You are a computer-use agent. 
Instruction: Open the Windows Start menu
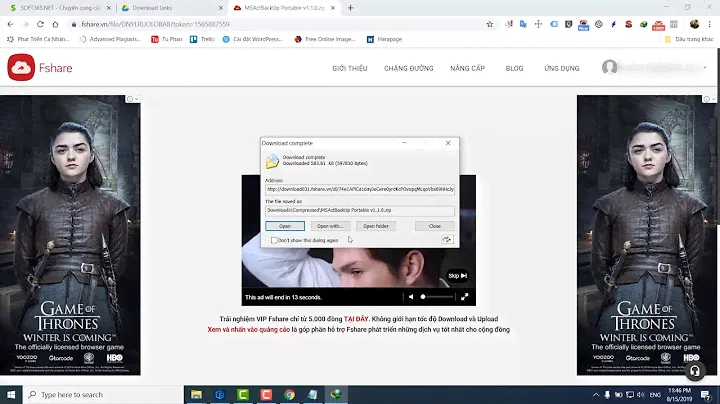[13, 394]
